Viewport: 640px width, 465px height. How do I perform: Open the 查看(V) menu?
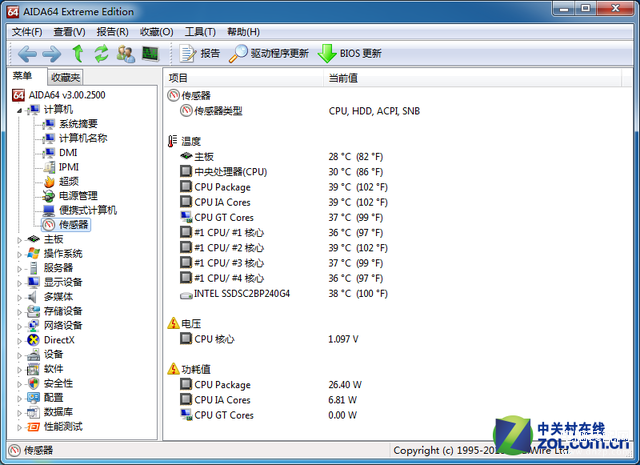(69, 32)
